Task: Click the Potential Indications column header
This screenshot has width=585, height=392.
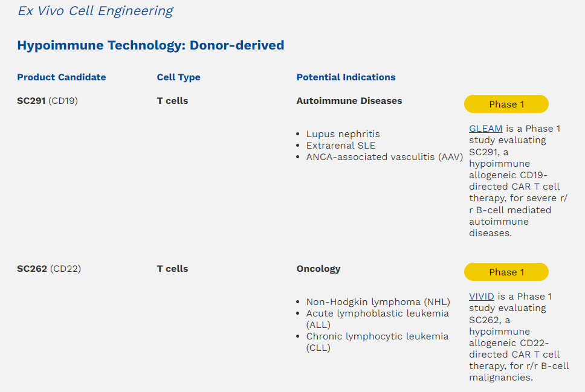Action: (346, 77)
